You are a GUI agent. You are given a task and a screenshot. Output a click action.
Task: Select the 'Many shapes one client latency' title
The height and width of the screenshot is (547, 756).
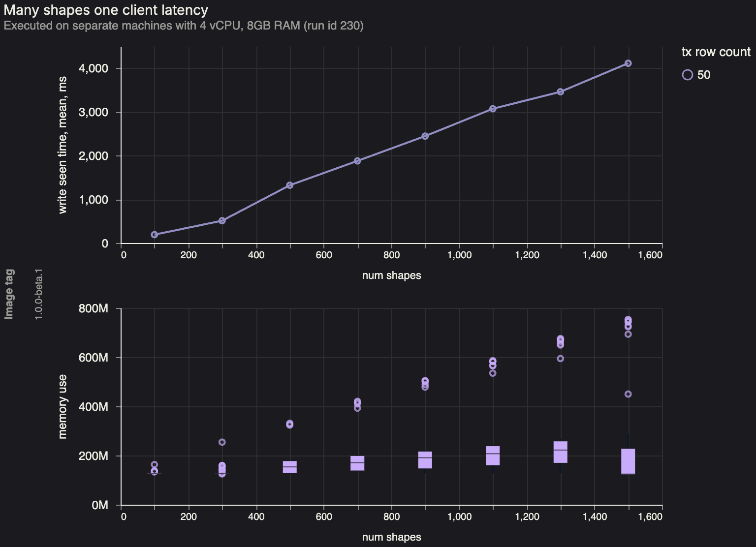click(x=105, y=10)
